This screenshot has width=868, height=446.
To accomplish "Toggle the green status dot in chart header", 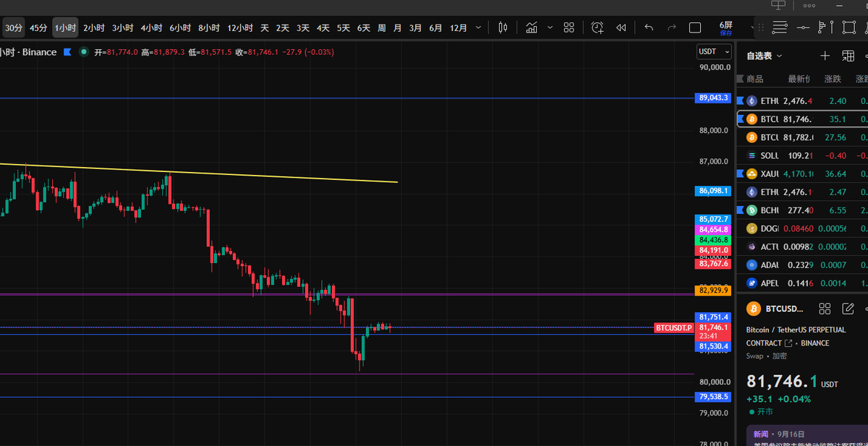I will pyautogui.click(x=85, y=52).
